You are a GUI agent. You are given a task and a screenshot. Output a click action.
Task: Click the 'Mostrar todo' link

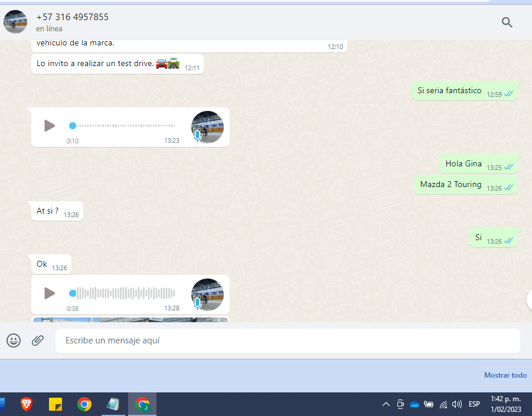pos(505,375)
